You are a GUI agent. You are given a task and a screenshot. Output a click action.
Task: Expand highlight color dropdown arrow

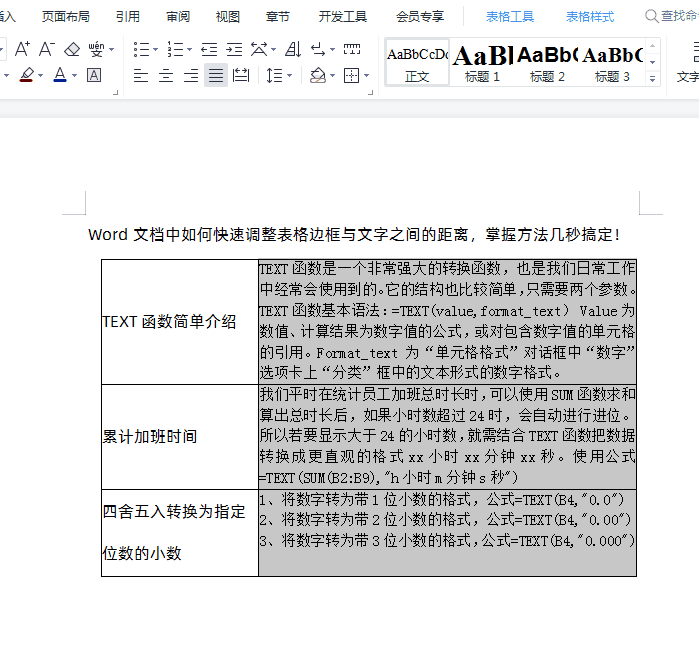point(41,75)
